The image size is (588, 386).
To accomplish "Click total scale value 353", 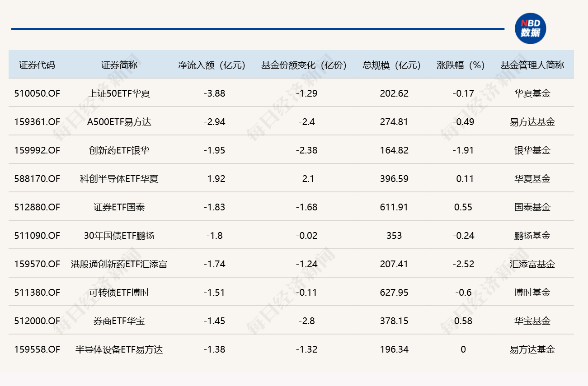I will pyautogui.click(x=394, y=236).
